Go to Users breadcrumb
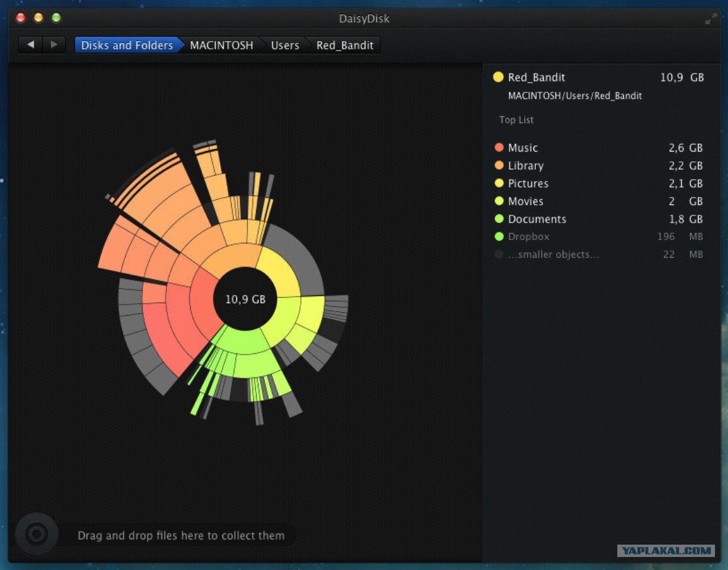 pyautogui.click(x=285, y=45)
